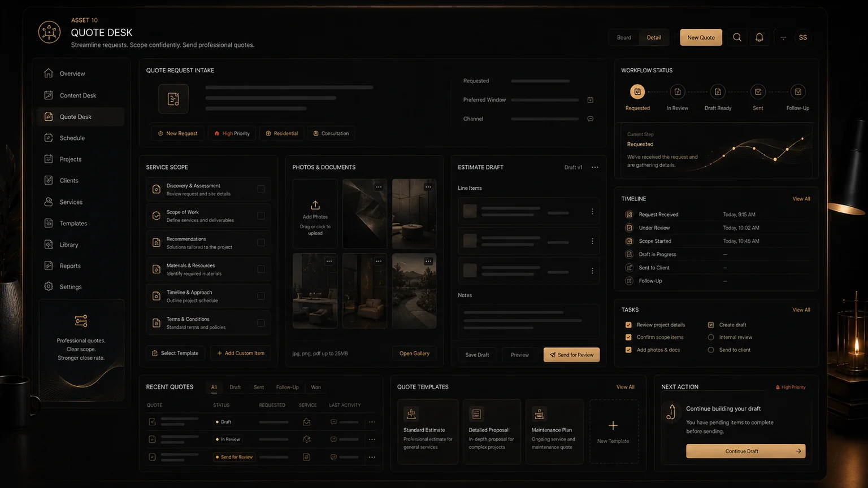Check Materials & Resources checkbox
868x488 pixels.
[261, 269]
